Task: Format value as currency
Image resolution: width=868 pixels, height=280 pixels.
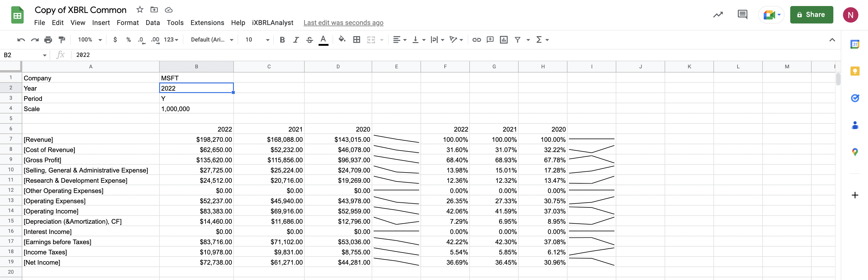Action: point(115,39)
